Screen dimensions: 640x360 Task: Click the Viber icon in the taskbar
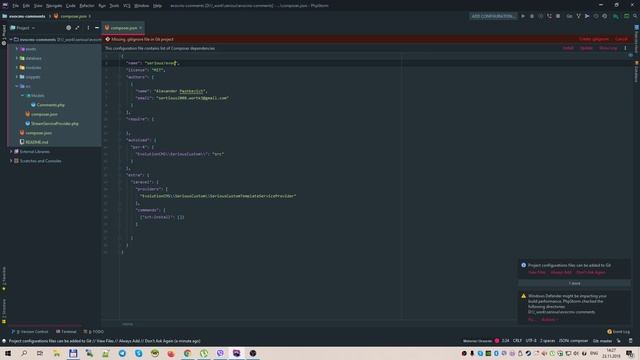tap(220, 353)
